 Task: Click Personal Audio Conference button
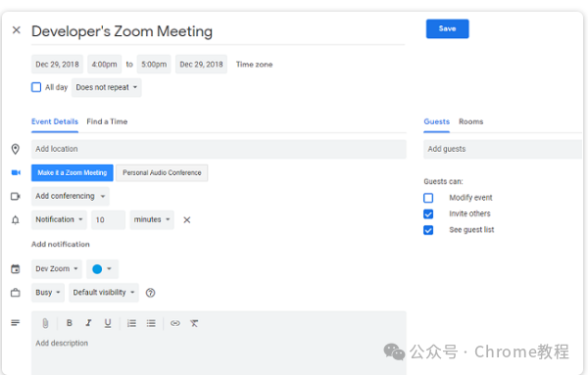tap(162, 172)
